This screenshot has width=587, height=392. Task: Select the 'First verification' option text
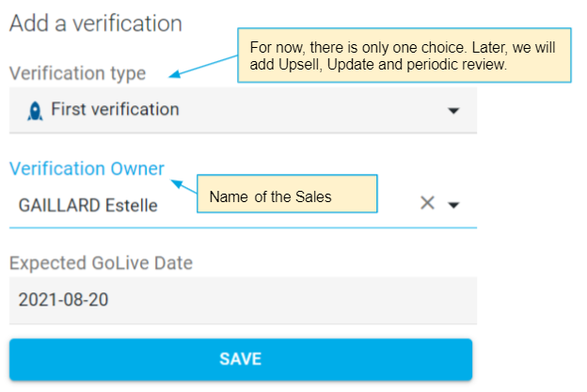click(115, 109)
